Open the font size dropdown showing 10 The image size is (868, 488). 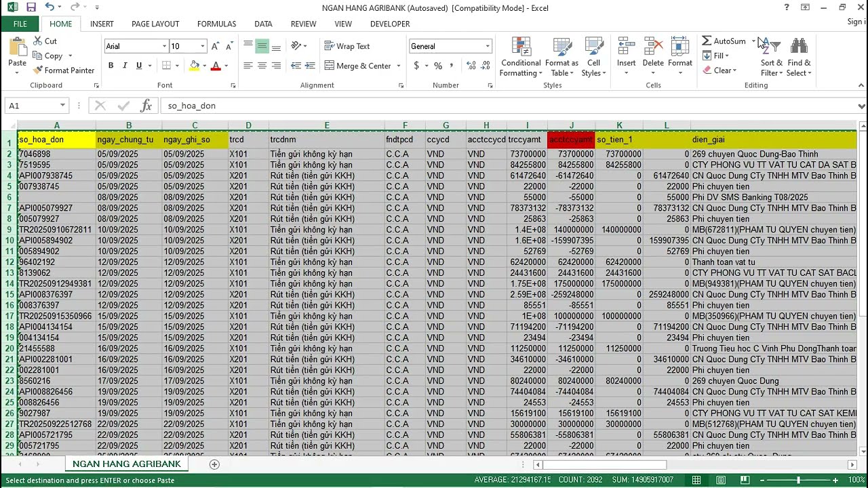(x=202, y=46)
